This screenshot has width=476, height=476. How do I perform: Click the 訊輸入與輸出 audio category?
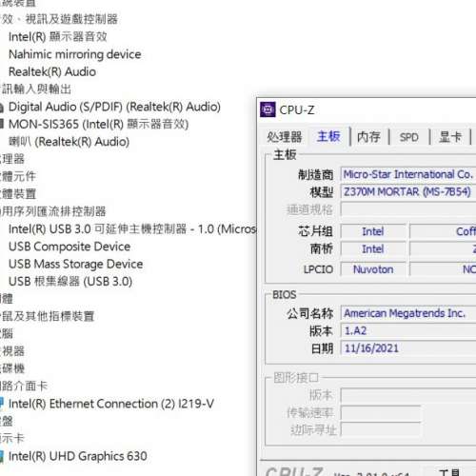coord(35,89)
